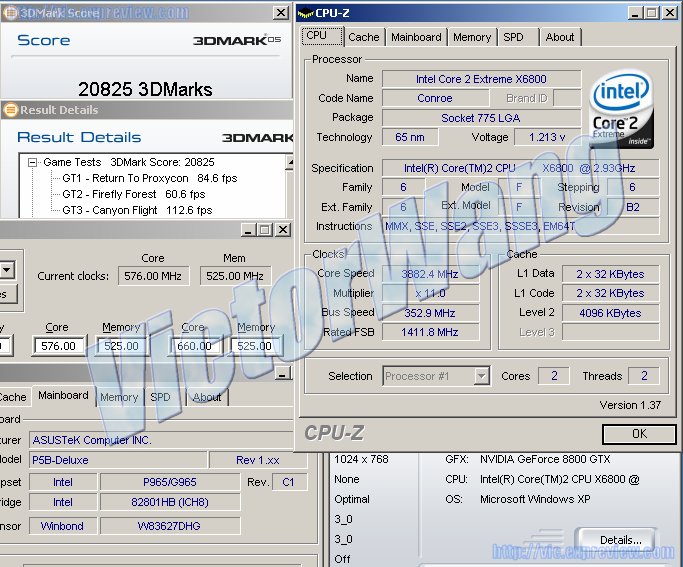Screen dimensions: 683x567
Task: Select Mainboard tab in lower CPU-Z window
Action: [63, 395]
